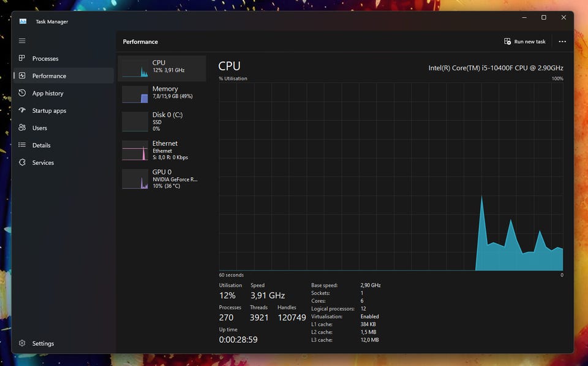Select the Disk 0 (C:) graph thumbnail
The image size is (588, 366).
click(135, 121)
